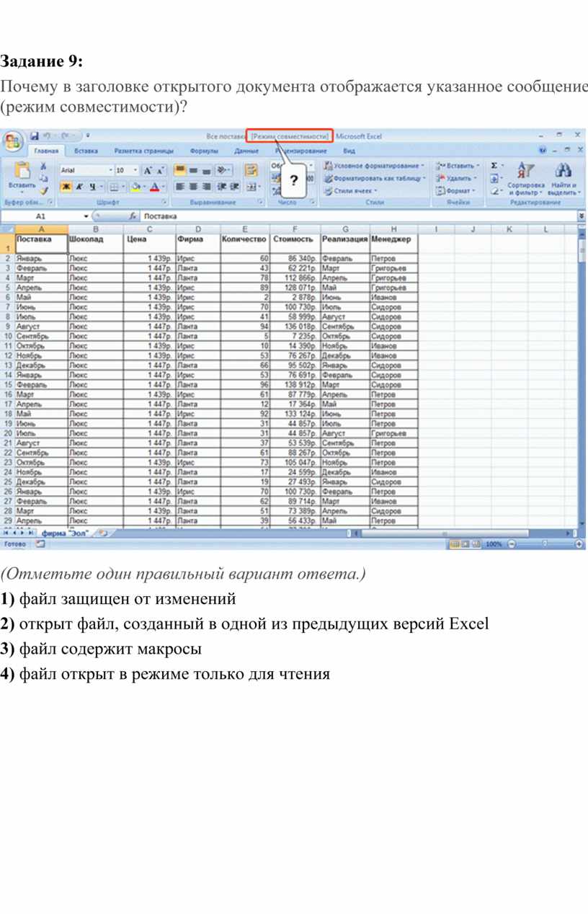The width and height of the screenshot is (588, 914).
Task: Open the Font group dialog launcher
Action: [165, 203]
